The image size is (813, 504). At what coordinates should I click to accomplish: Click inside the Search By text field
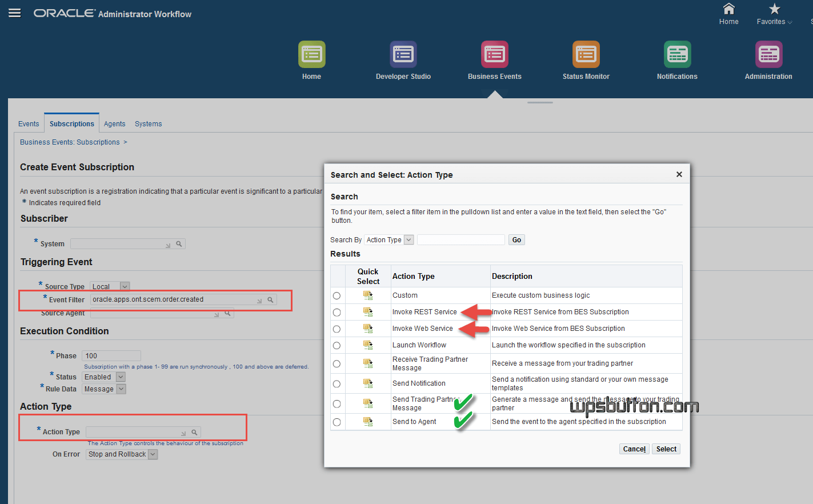point(460,239)
